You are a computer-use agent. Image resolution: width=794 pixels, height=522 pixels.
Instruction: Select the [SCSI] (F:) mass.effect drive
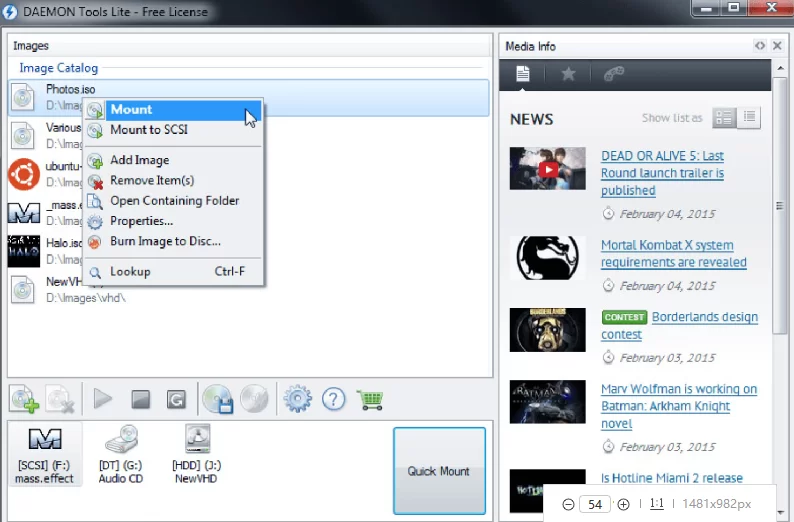tap(45, 455)
